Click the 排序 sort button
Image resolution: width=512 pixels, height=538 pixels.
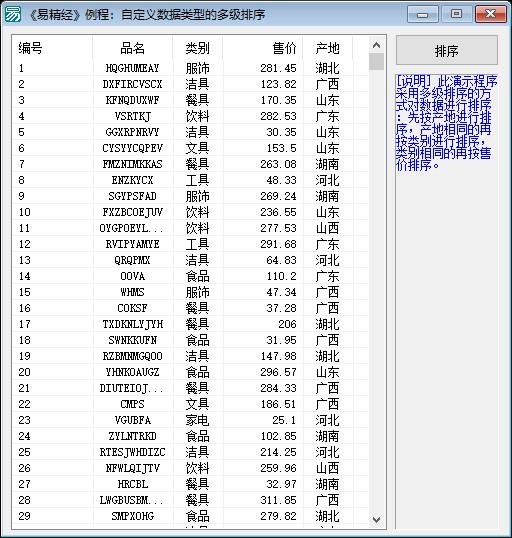pos(446,50)
